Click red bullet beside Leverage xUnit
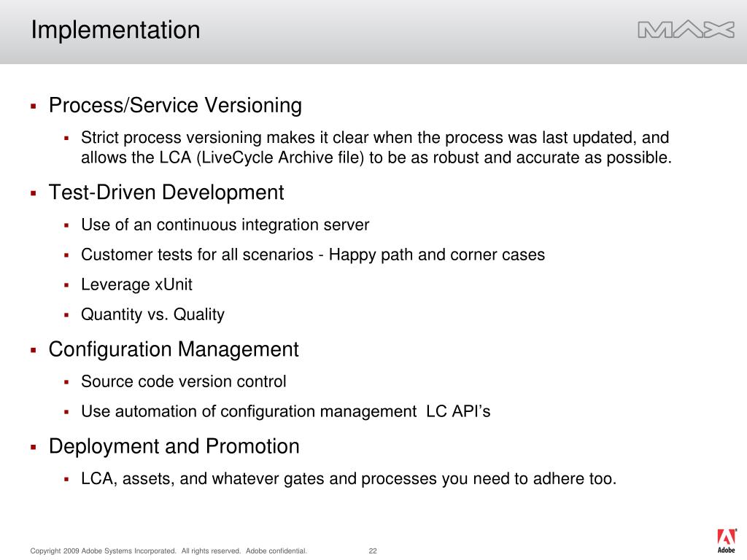The width and height of the screenshot is (747, 560). pyautogui.click(x=66, y=285)
